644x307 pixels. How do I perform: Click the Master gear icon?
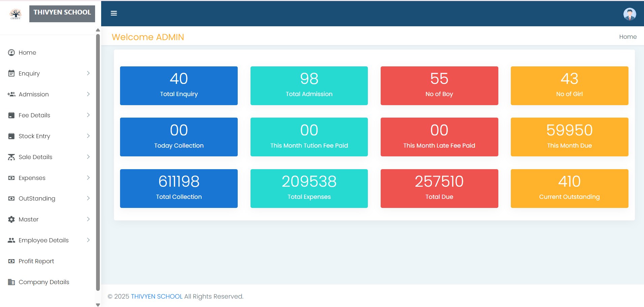coord(11,219)
